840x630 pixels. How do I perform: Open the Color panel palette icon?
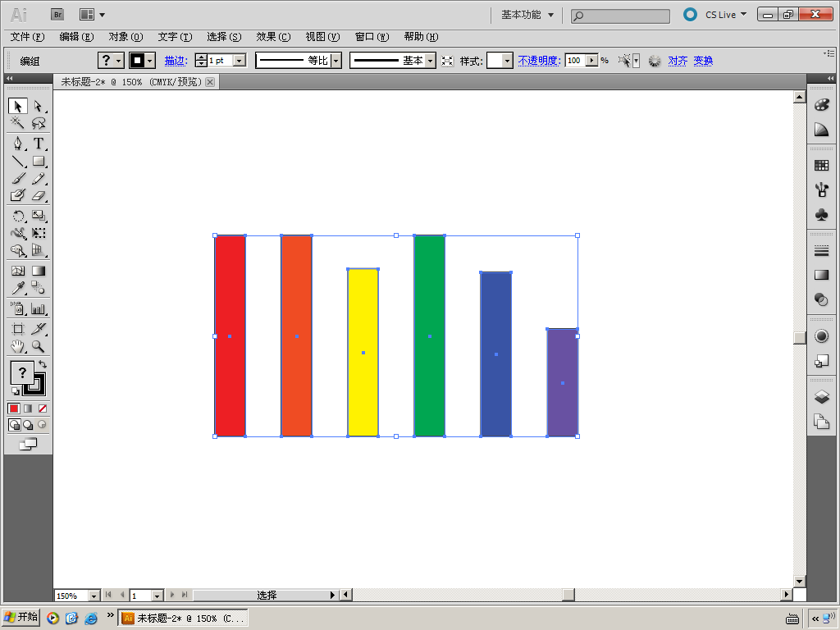click(821, 105)
